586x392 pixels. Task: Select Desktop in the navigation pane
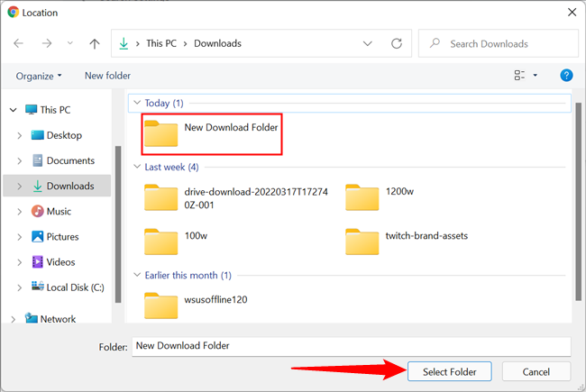[x=57, y=135]
